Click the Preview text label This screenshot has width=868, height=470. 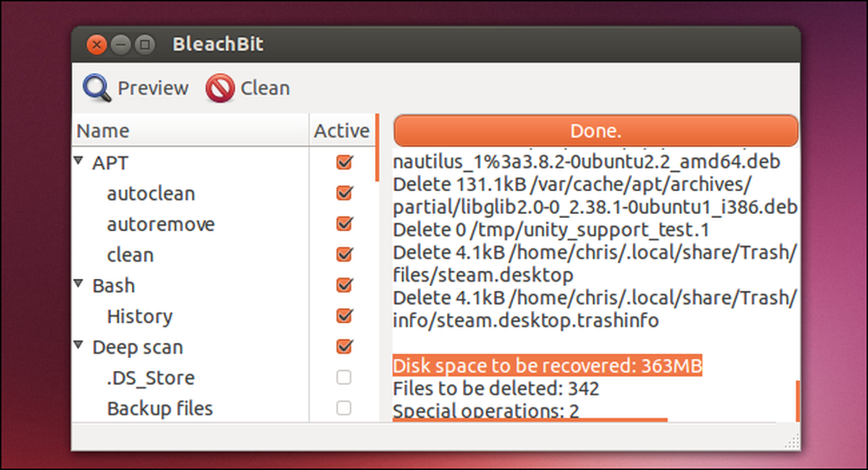tap(154, 88)
